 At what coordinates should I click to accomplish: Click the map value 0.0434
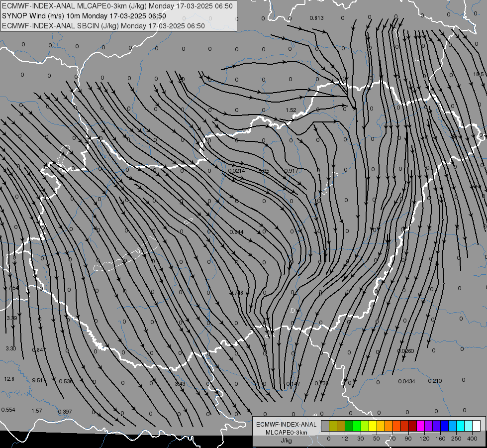coord(406,381)
